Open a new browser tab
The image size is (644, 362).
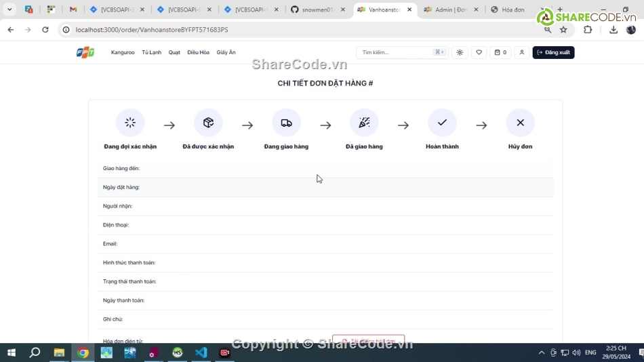coord(560,9)
